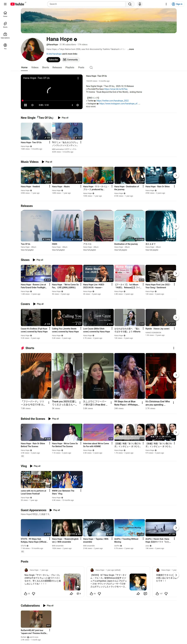Expand the video description with READ MORE

tap(91, 107)
